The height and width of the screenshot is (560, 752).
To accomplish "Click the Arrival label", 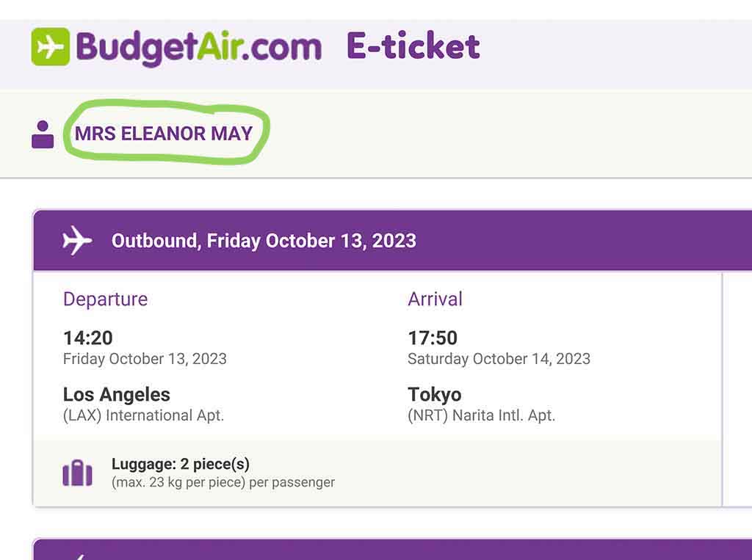I will pyautogui.click(x=435, y=299).
